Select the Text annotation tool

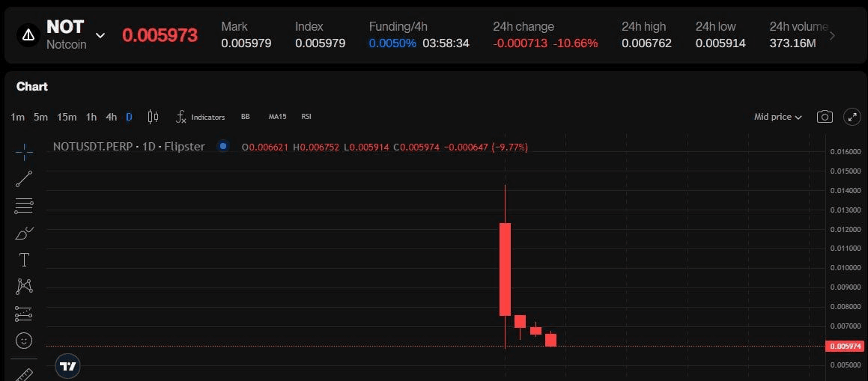point(24,260)
